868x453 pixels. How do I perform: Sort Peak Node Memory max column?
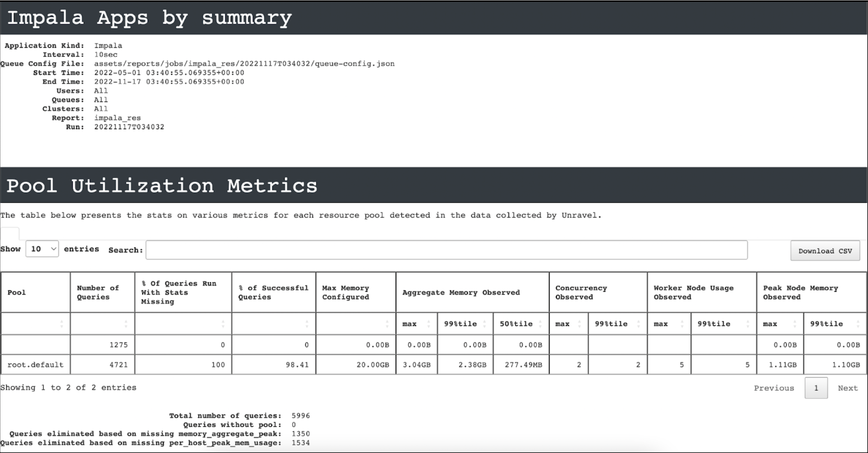click(x=780, y=324)
